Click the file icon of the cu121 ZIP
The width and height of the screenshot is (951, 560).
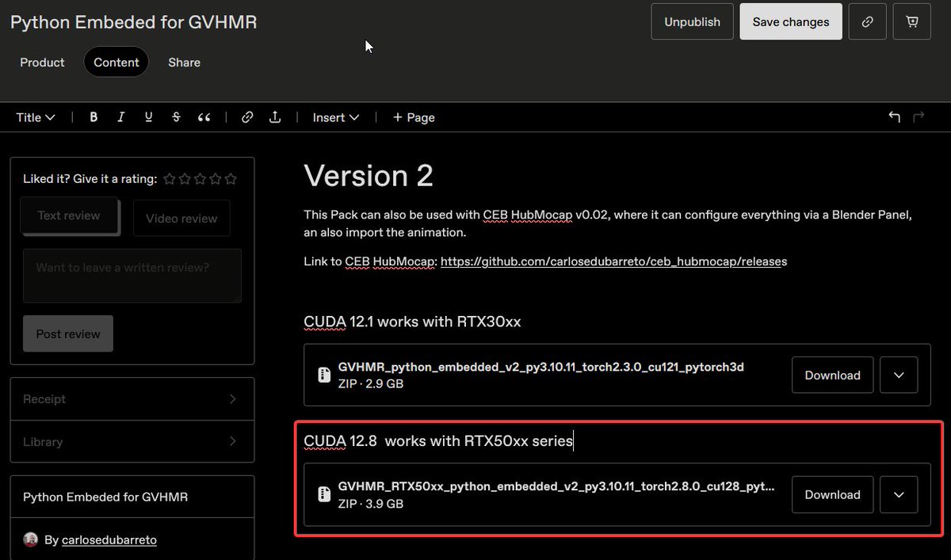point(323,375)
